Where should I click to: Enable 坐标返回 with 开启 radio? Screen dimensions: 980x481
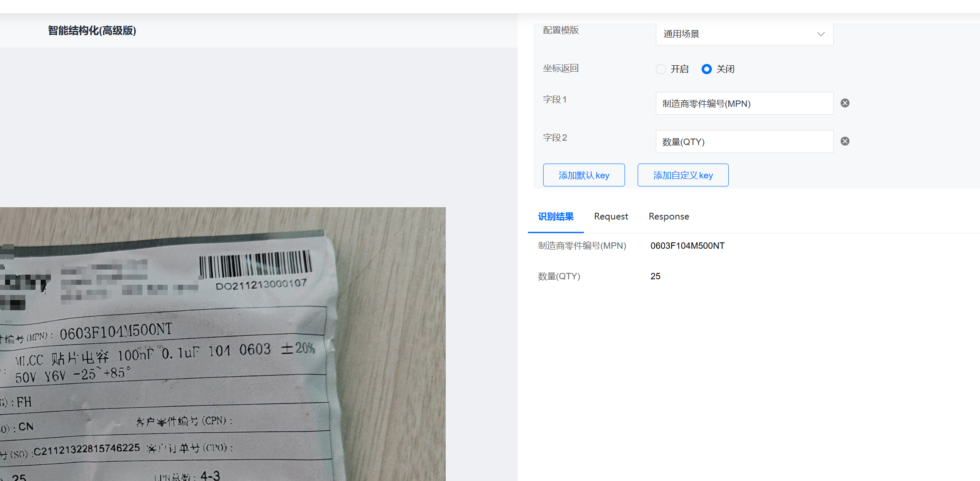pos(661,69)
